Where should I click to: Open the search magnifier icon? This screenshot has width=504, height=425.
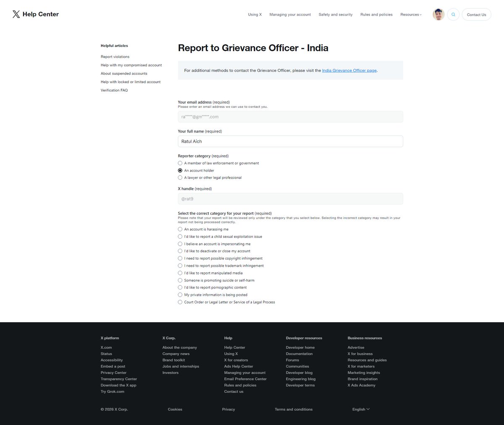coord(453,15)
